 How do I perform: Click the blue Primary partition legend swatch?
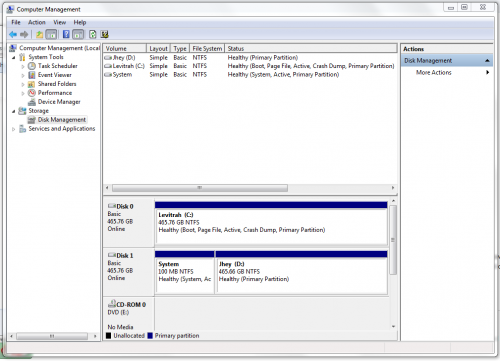coord(150,336)
